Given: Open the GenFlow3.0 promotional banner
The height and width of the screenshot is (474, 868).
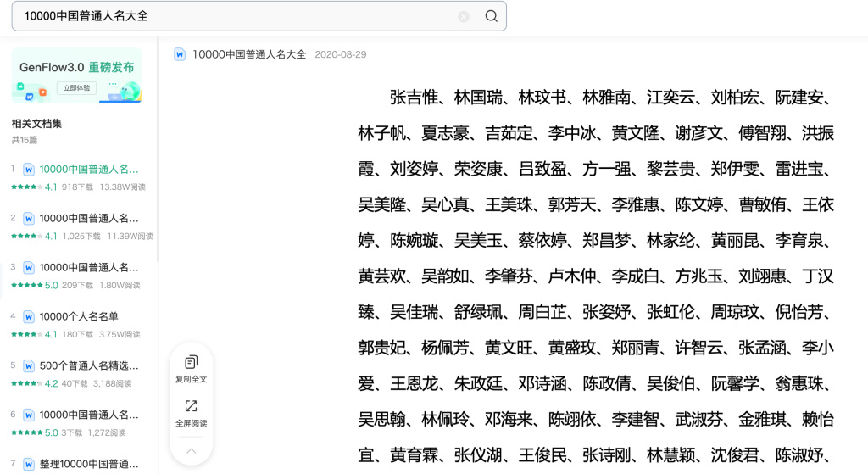Looking at the screenshot, I should [x=77, y=76].
